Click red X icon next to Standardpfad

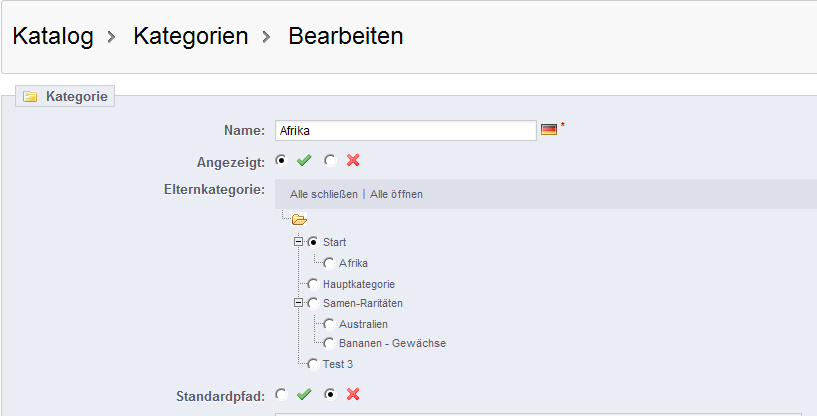[352, 395]
